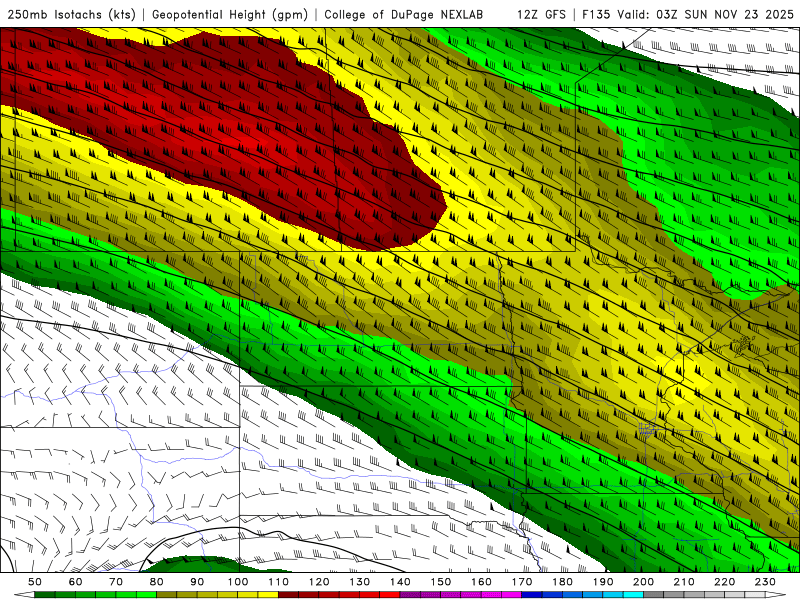Click the 90 value on the color scale
Image resolution: width=800 pixels, height=600 pixels.
(x=197, y=582)
